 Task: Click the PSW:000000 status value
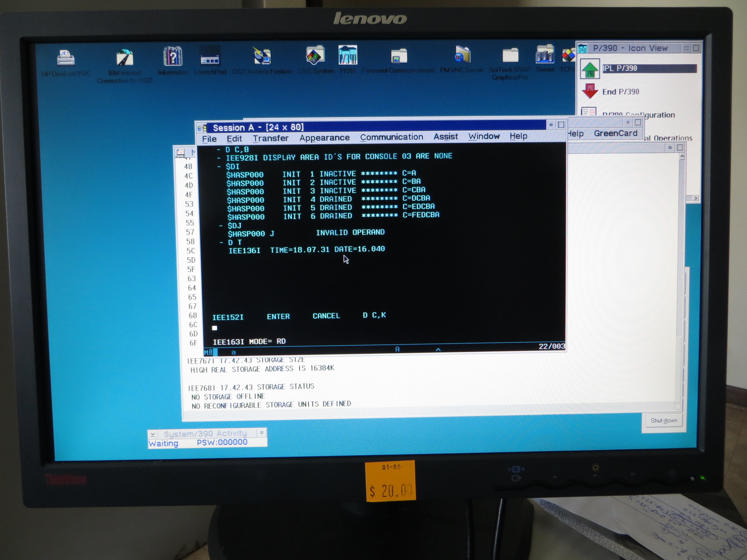coord(222,442)
